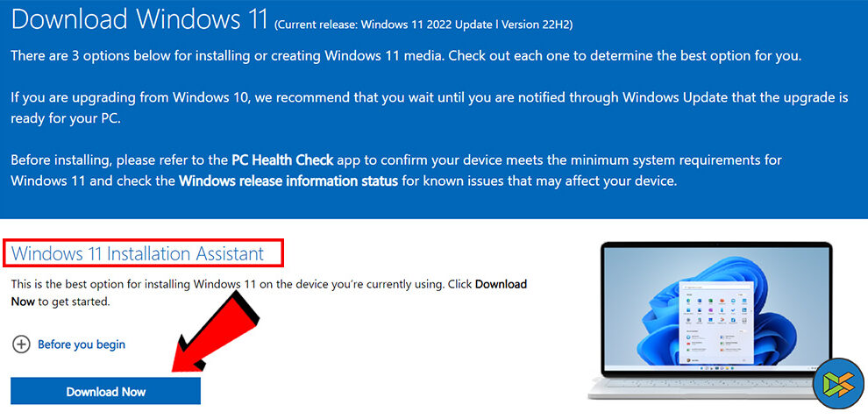Click the plus circle icon beside Before you begin
The height and width of the screenshot is (419, 868).
(21, 344)
